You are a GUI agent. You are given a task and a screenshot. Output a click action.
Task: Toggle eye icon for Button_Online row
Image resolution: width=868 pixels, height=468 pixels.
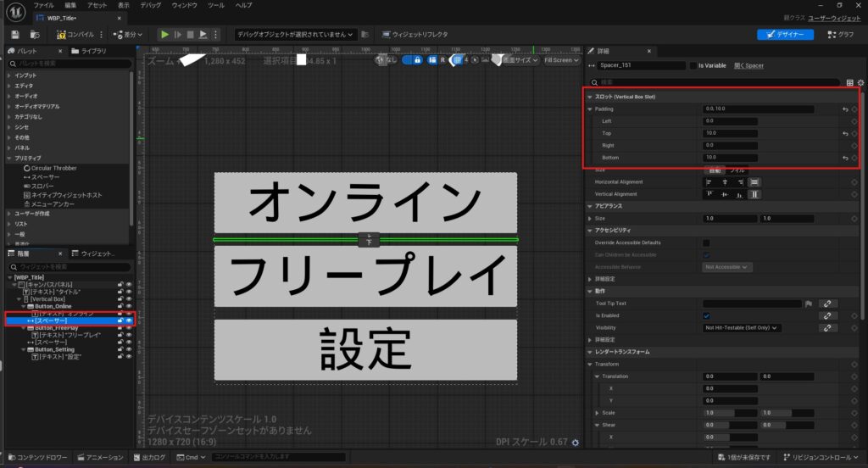click(x=129, y=306)
